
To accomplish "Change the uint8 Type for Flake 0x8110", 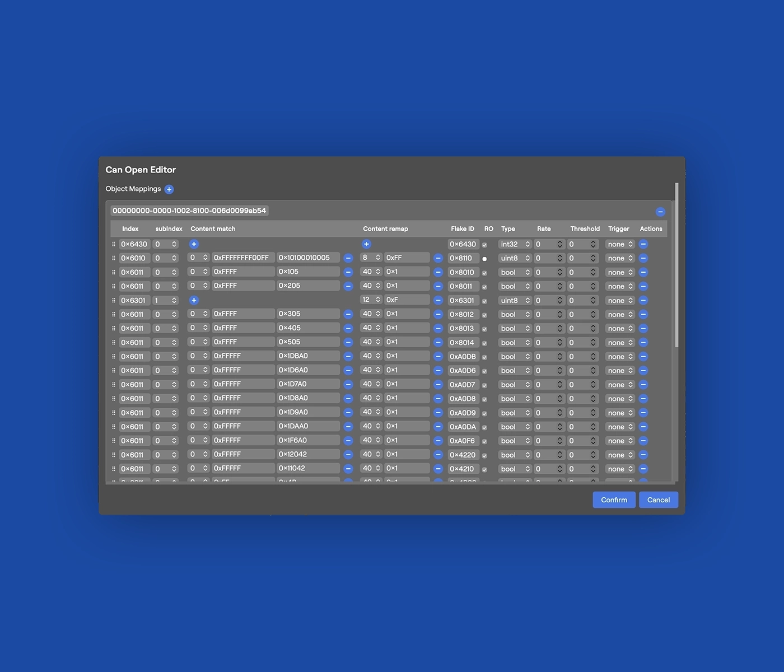I will tap(515, 258).
